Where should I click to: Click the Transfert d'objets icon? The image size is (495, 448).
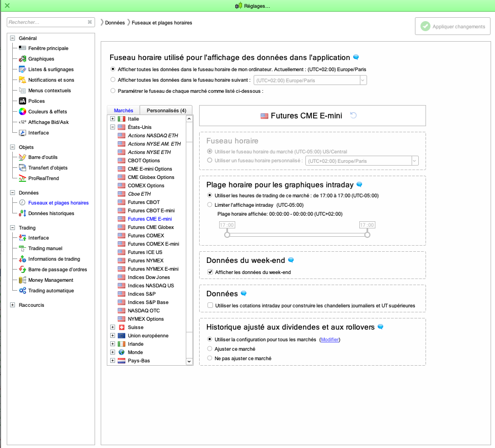(22, 167)
